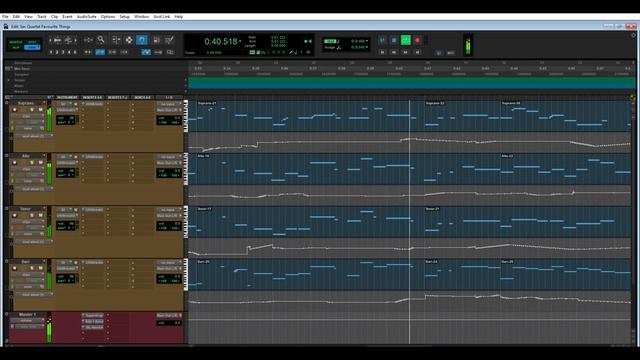640x360 pixels.
Task: Record-enable the Alto track
Action: click(14, 162)
